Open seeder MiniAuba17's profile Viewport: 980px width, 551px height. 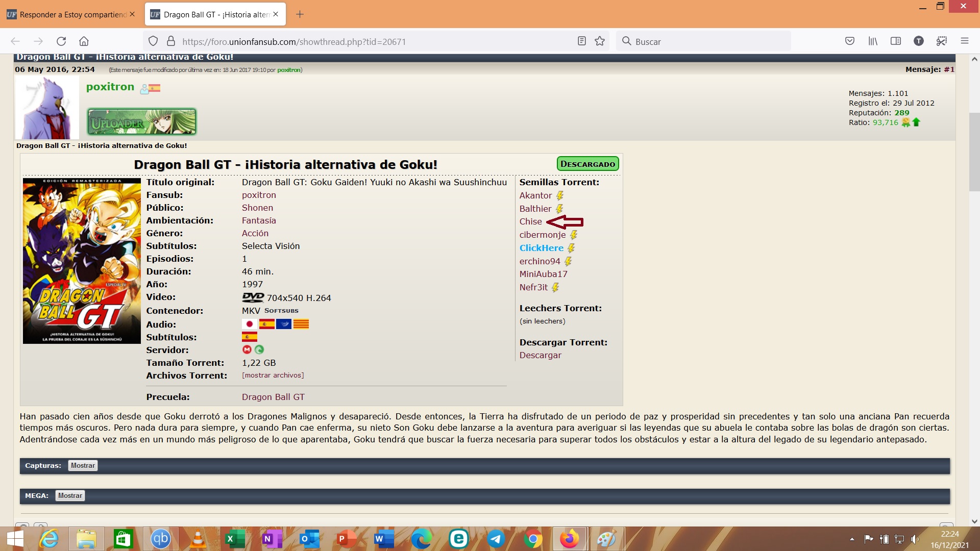pos(543,274)
